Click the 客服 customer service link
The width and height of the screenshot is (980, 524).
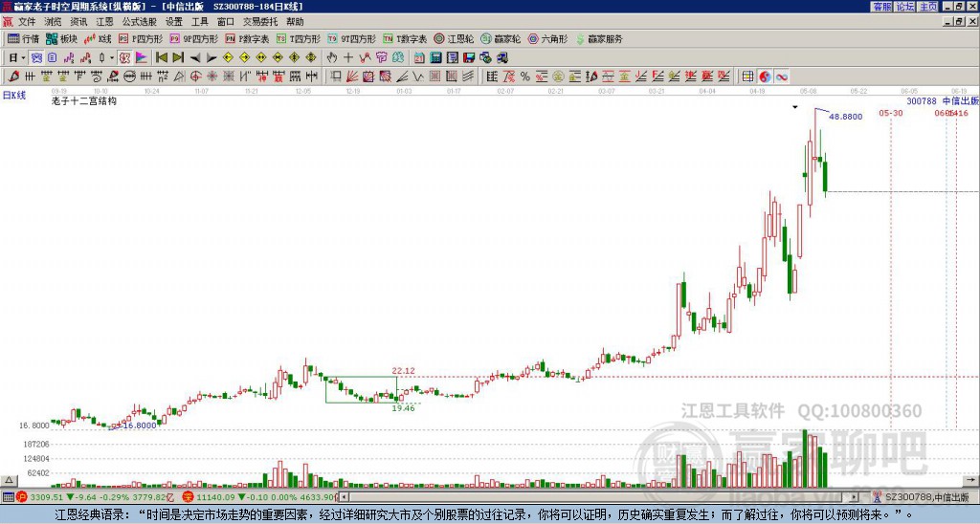coord(882,7)
